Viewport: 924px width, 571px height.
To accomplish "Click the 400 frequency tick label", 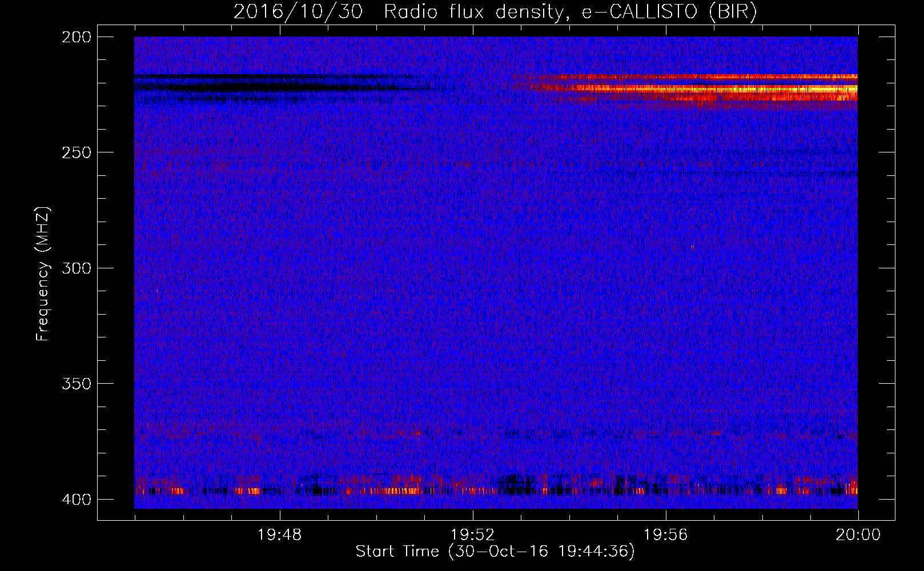I will (x=76, y=500).
